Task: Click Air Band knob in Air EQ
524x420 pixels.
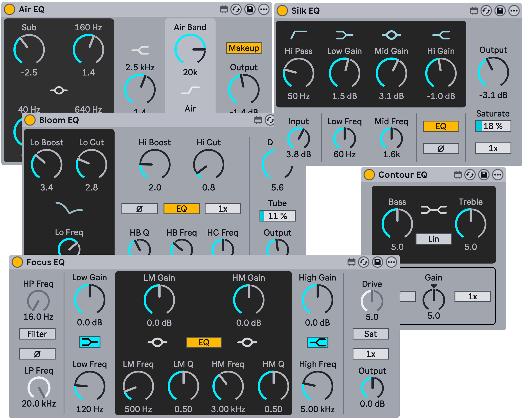Action: pyautogui.click(x=190, y=49)
